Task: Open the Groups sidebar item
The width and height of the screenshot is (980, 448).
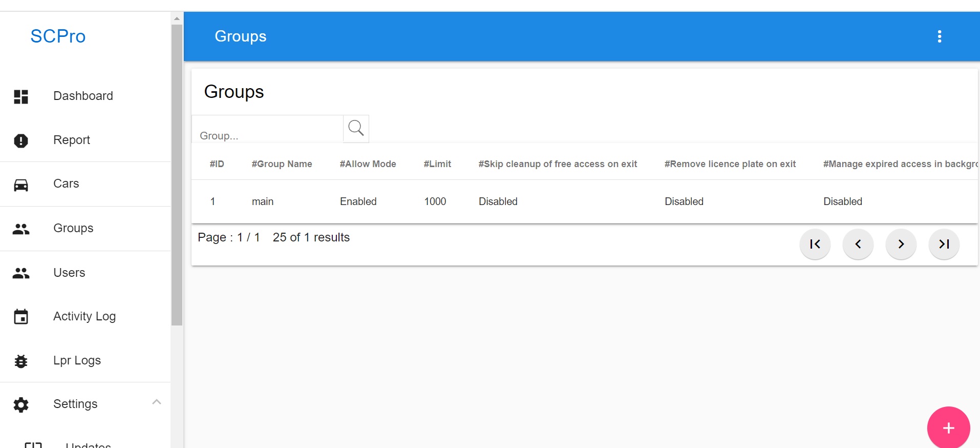Action: (85, 229)
